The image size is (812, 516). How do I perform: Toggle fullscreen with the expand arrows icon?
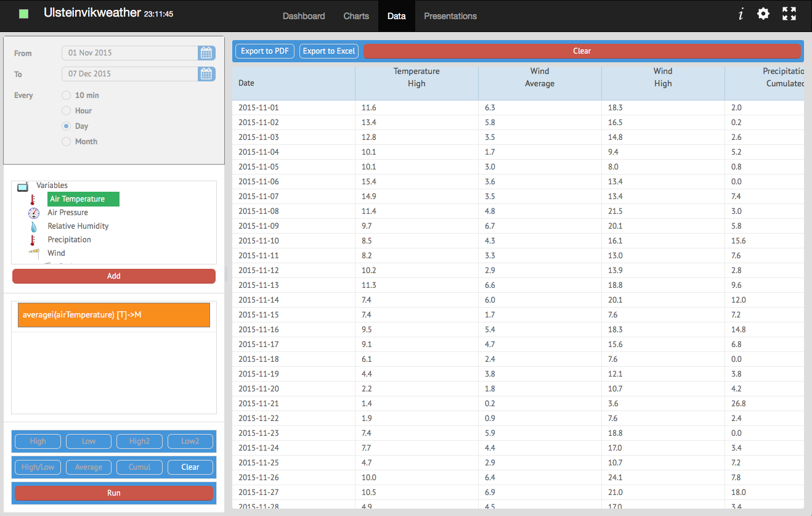pos(789,14)
